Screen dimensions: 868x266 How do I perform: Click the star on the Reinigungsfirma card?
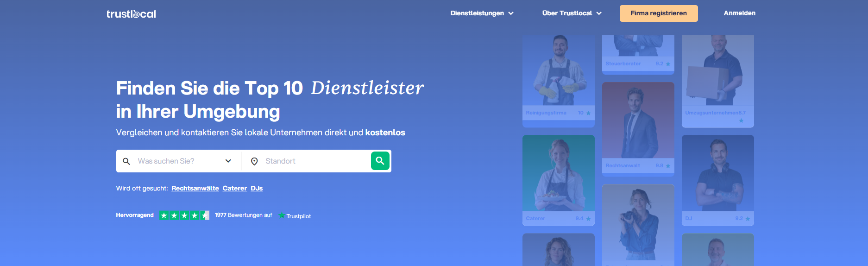[588, 113]
